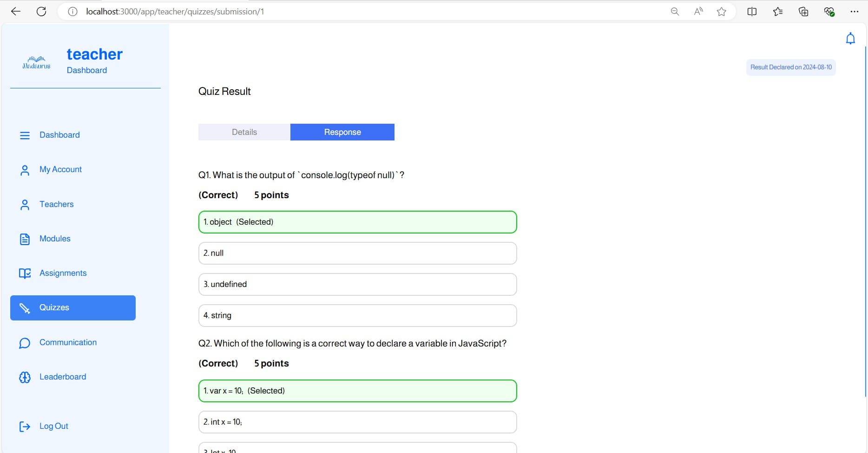
Task: Switch to the Details tab
Action: pyautogui.click(x=244, y=132)
